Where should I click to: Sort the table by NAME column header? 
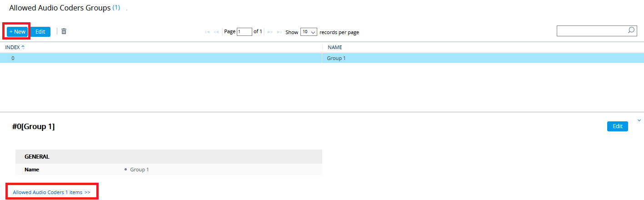(x=335, y=47)
